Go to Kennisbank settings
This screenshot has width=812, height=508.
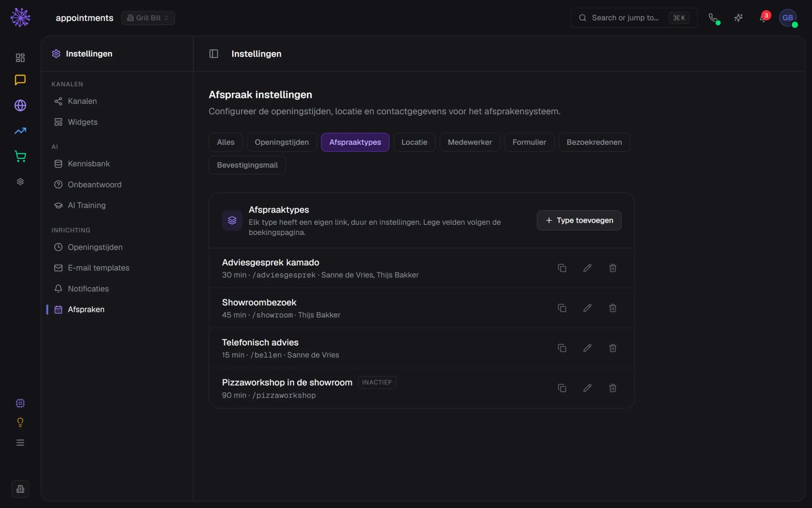click(x=118, y=164)
